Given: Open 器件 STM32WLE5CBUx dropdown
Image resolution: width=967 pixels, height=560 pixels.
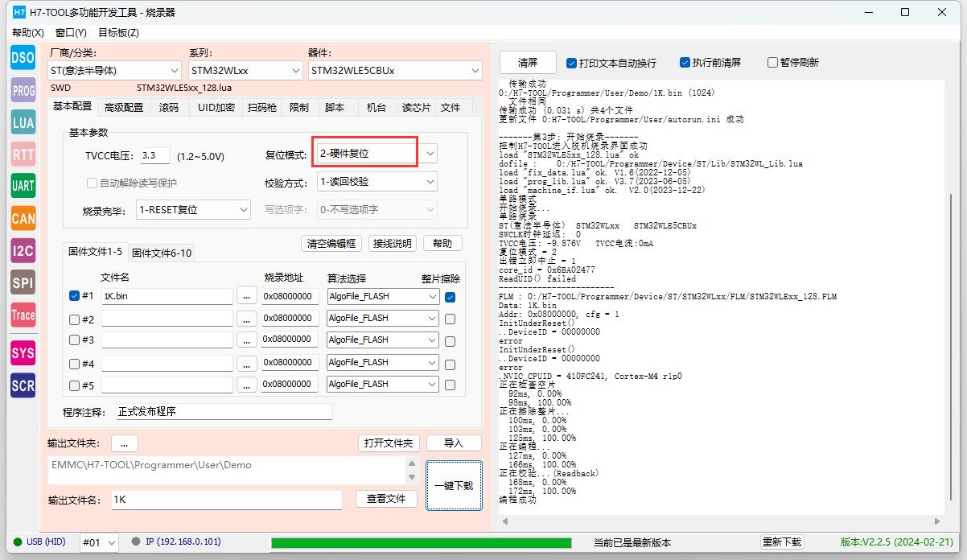Looking at the screenshot, I should click(395, 71).
